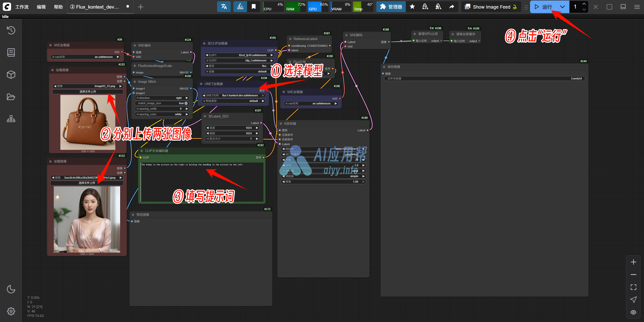The image size is (644, 322).
Task: Click the drag handle dots beside Run
Action: (x=526, y=7)
